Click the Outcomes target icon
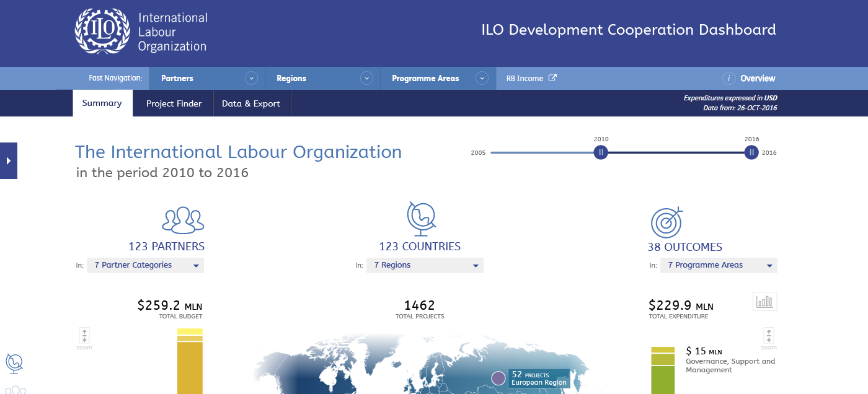 point(666,222)
